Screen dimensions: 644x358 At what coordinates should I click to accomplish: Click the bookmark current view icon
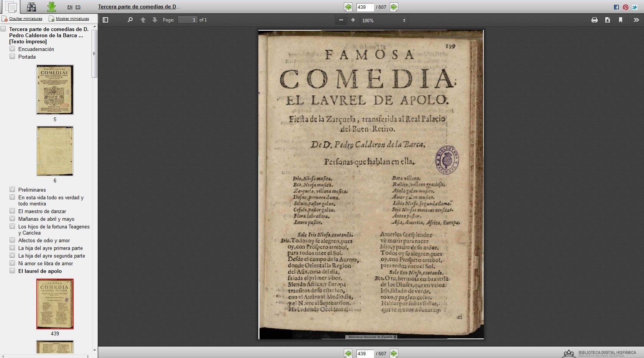(620, 20)
